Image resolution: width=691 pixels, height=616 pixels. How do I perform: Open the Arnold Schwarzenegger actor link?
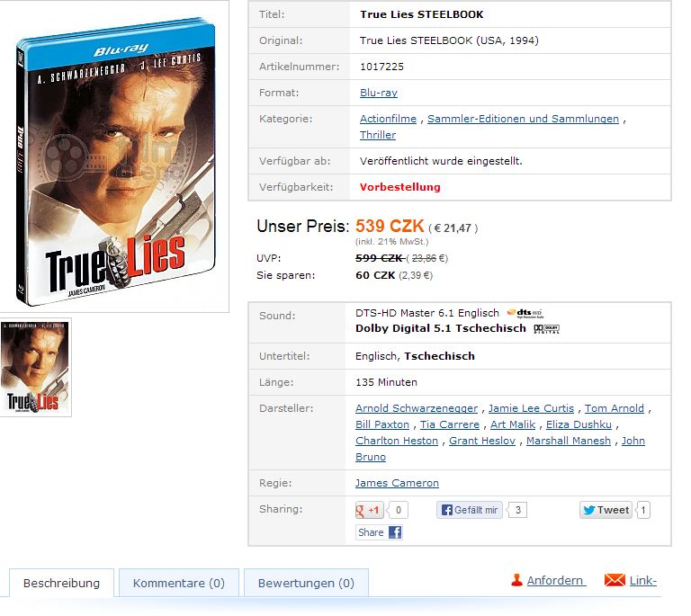(x=417, y=408)
